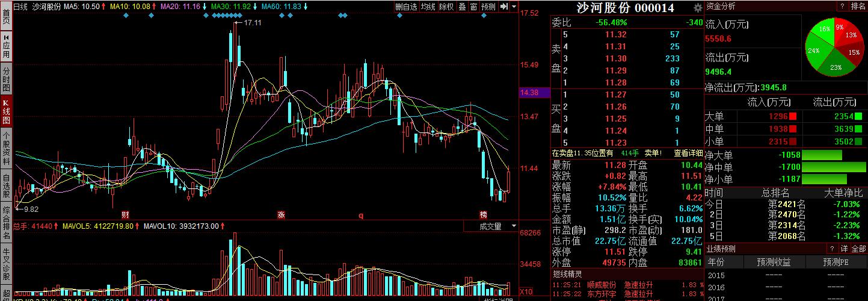
Task: Expand the 日线 period selector
Action: 20,7
